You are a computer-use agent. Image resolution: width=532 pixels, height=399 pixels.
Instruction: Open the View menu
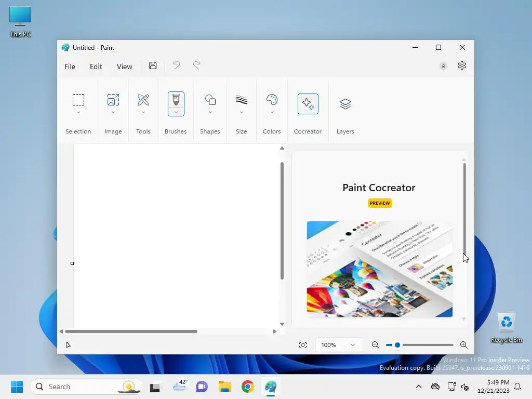point(124,66)
